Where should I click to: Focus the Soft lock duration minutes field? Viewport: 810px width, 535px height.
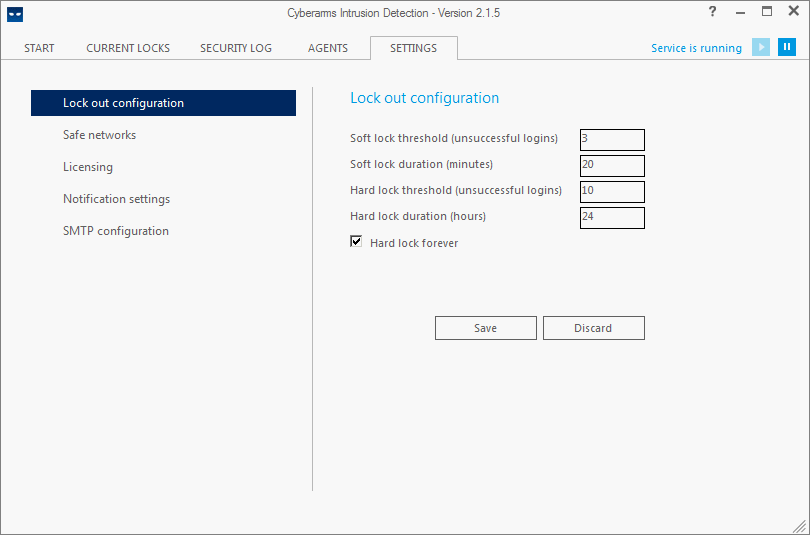(612, 166)
